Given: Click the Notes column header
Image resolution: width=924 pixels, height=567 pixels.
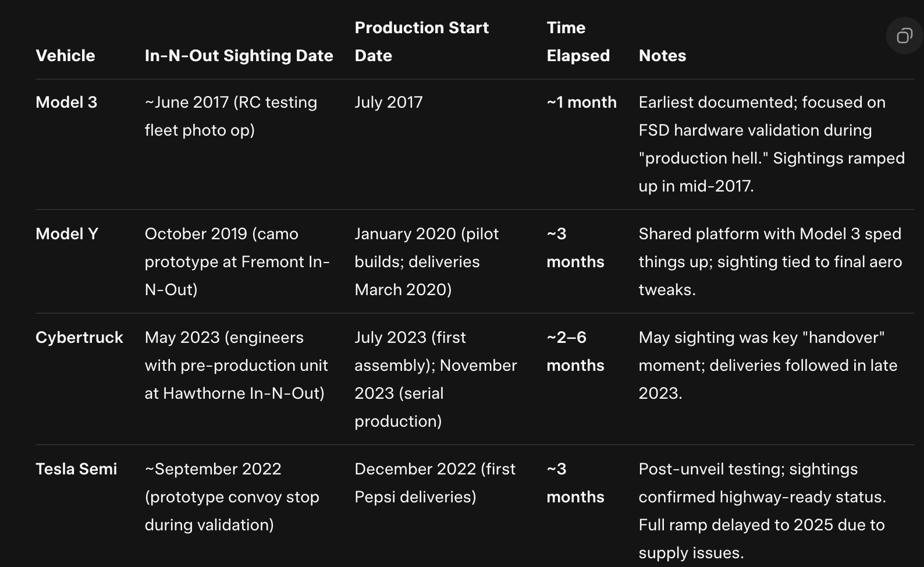Looking at the screenshot, I should tap(662, 56).
